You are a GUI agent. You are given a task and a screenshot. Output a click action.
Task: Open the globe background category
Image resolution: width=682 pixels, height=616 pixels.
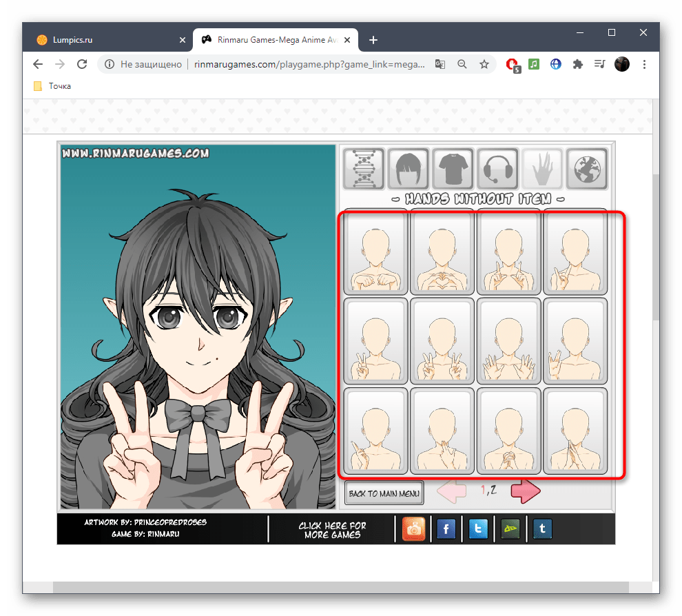pos(587,168)
